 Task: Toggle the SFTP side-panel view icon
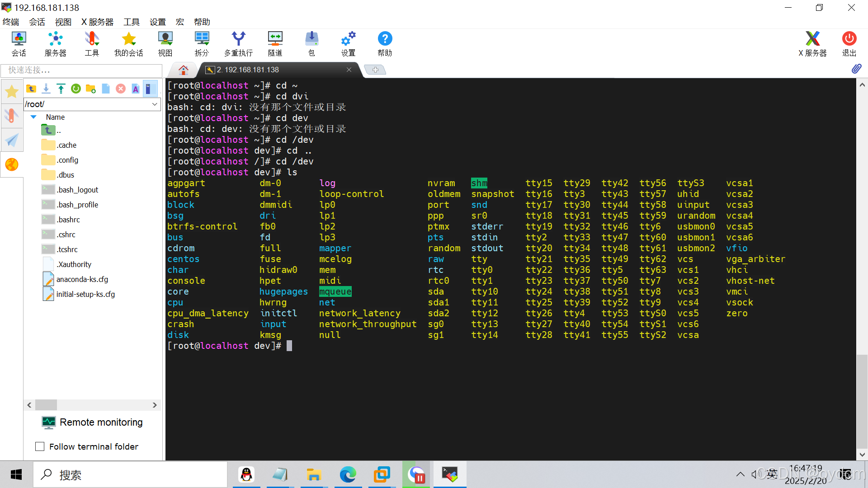150,89
